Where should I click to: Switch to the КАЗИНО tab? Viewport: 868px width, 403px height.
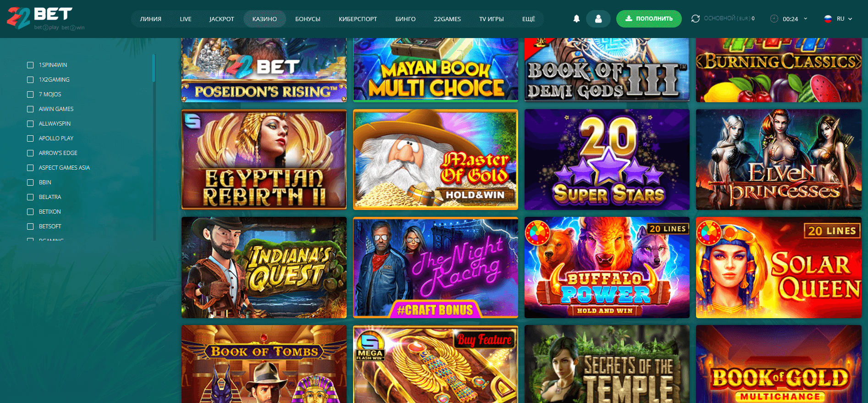point(265,19)
